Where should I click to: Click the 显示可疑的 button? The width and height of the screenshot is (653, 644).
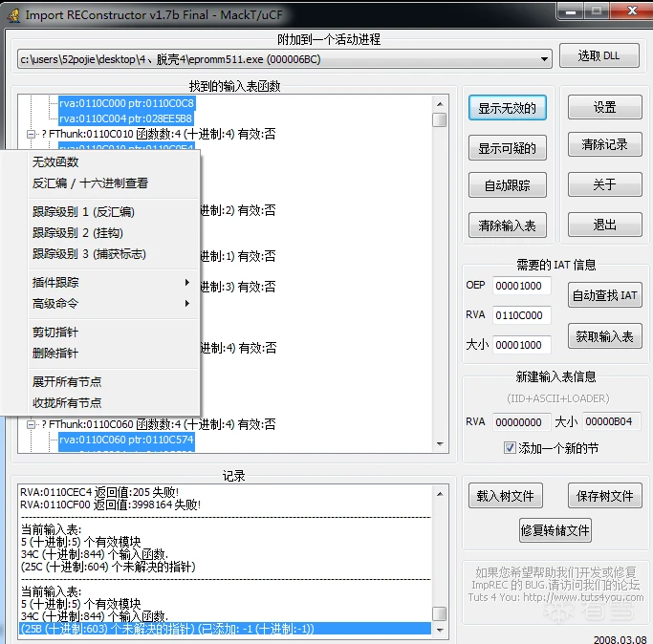click(508, 148)
